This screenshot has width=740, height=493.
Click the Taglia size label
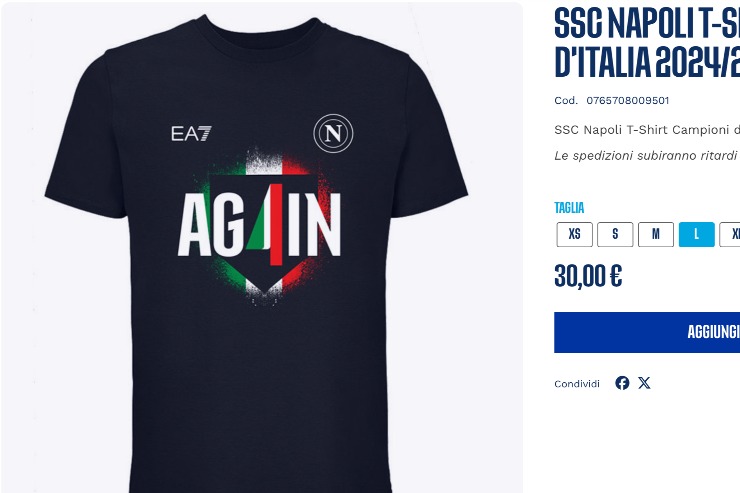pyautogui.click(x=569, y=208)
